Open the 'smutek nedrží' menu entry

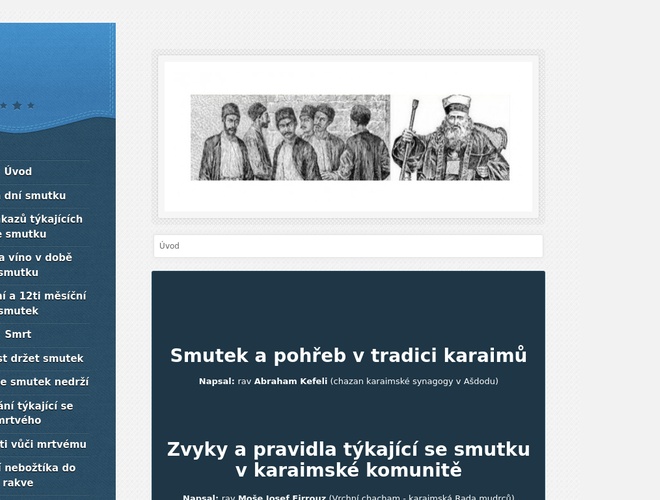(43, 381)
